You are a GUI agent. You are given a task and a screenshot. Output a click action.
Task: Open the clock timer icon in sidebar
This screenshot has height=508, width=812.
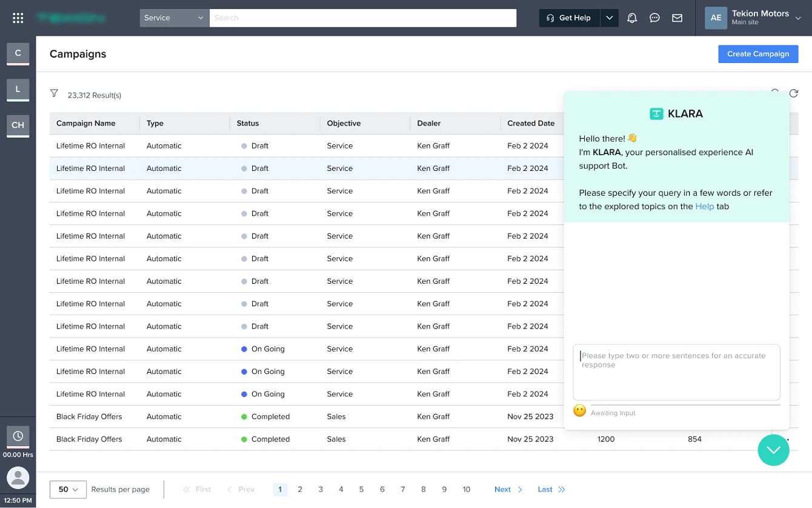click(18, 436)
